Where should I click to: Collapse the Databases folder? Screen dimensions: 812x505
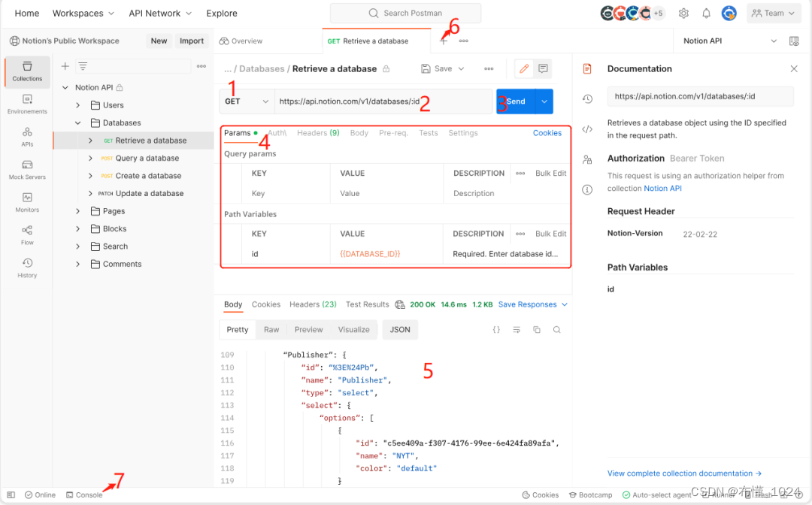click(x=77, y=122)
